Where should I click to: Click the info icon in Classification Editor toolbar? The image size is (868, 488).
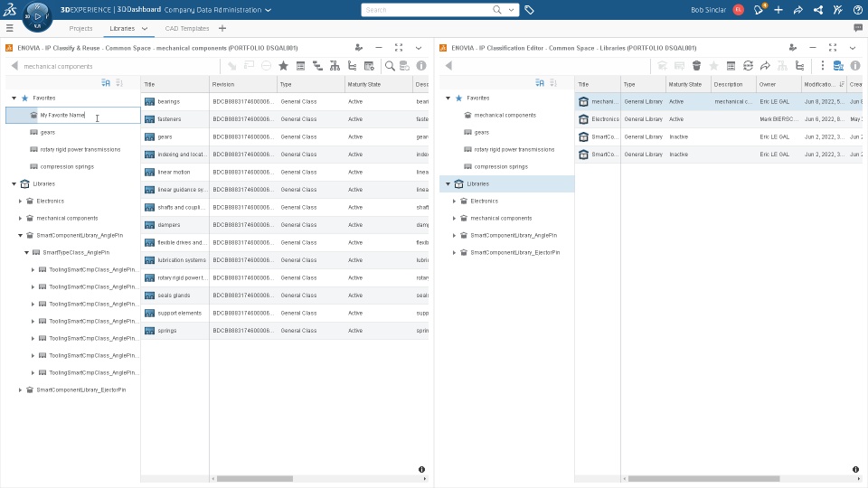(855, 66)
